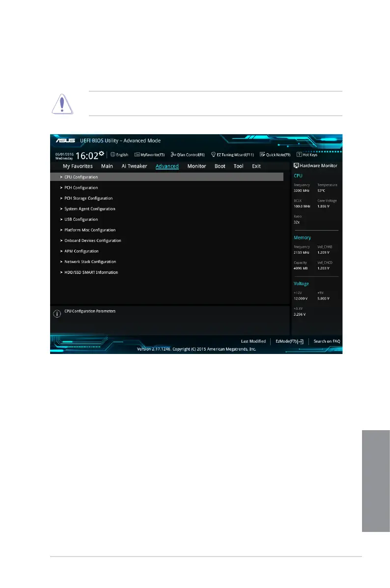Open the Qfan Control(F6) fan icon

tap(173, 154)
